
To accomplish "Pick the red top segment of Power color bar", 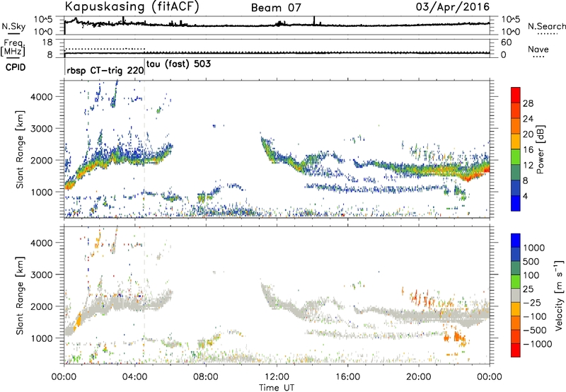I will [516, 96].
